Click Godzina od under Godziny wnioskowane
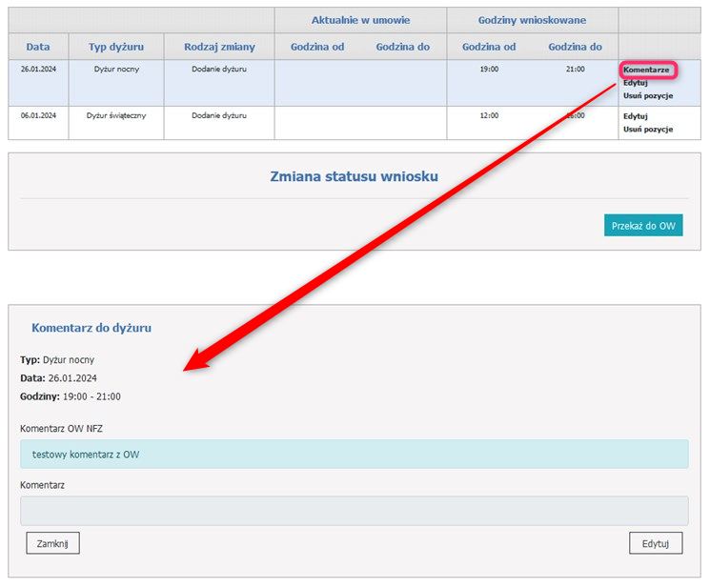This screenshot has width=710, height=588. click(x=489, y=47)
